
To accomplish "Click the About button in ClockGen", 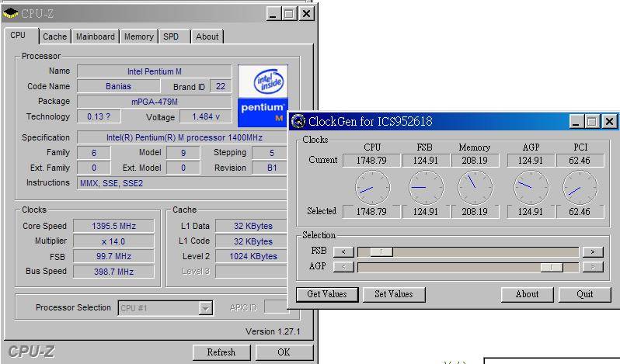I will pyautogui.click(x=527, y=294).
